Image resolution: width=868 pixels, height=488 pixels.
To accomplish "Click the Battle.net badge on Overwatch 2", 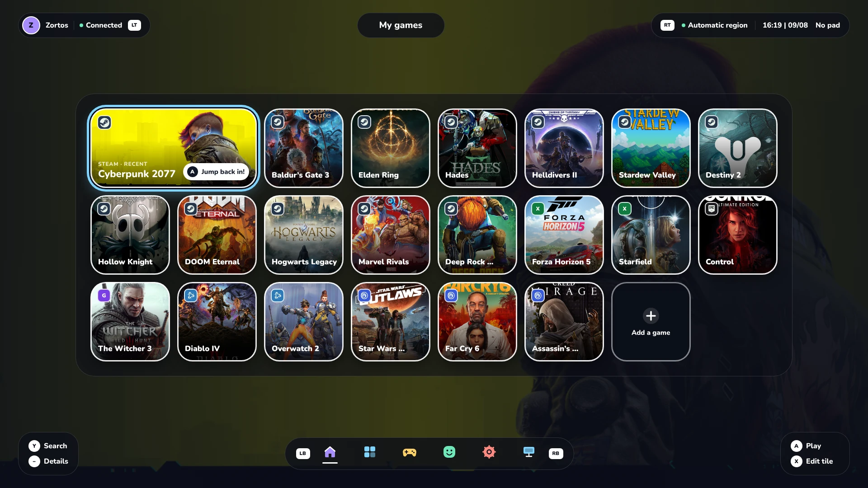I will coord(278,296).
